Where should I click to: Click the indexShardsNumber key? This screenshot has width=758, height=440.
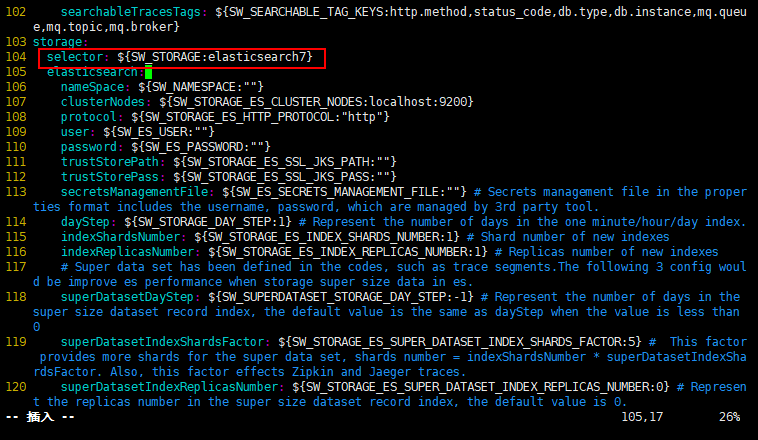pyautogui.click(x=120, y=237)
